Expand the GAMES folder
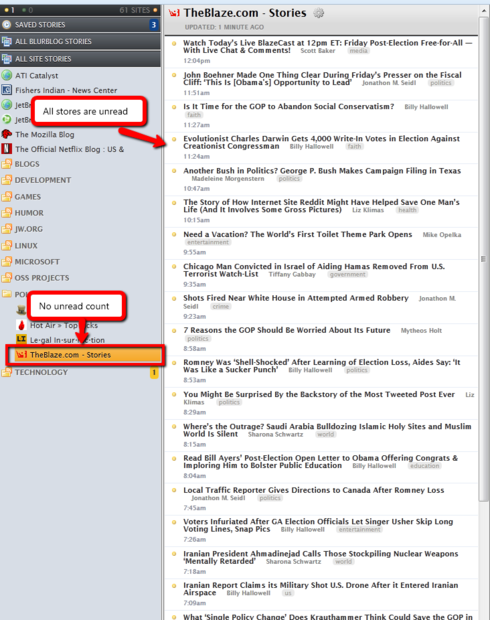490x620 pixels. 80,197
